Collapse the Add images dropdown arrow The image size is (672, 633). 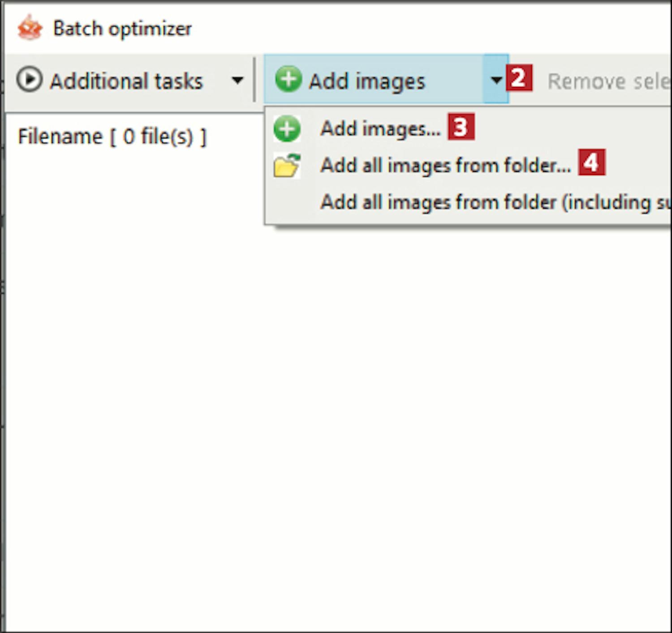pos(495,80)
